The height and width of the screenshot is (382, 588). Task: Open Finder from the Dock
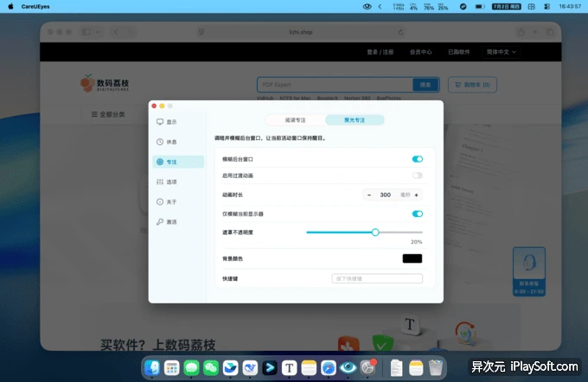[152, 368]
